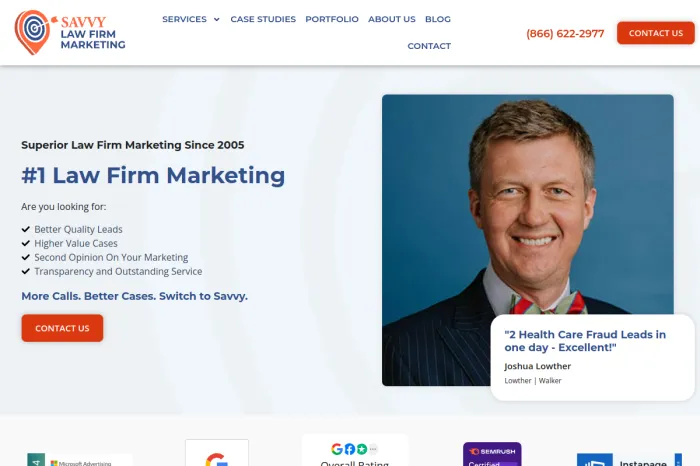This screenshot has width=700, height=466.
Task: Click the gray more-dots icon in rating card
Action: [373, 449]
